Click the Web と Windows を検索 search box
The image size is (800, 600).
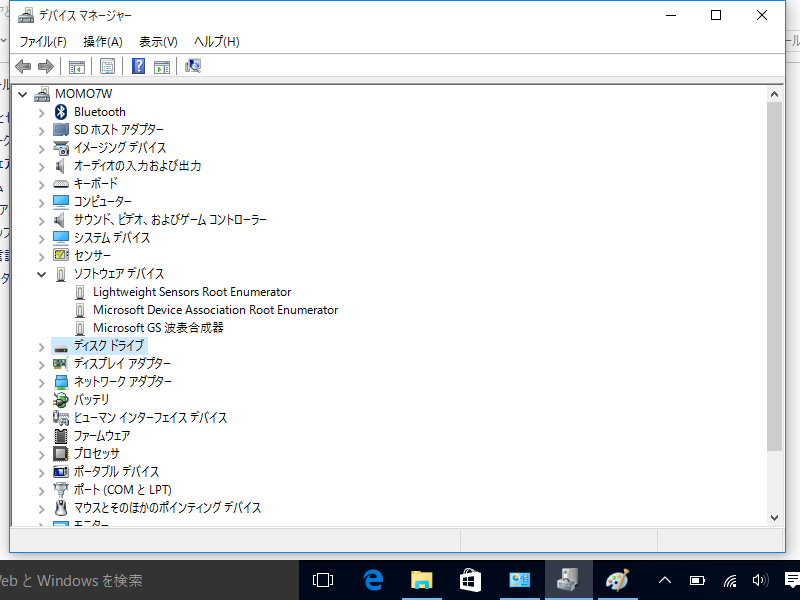pyautogui.click(x=149, y=580)
